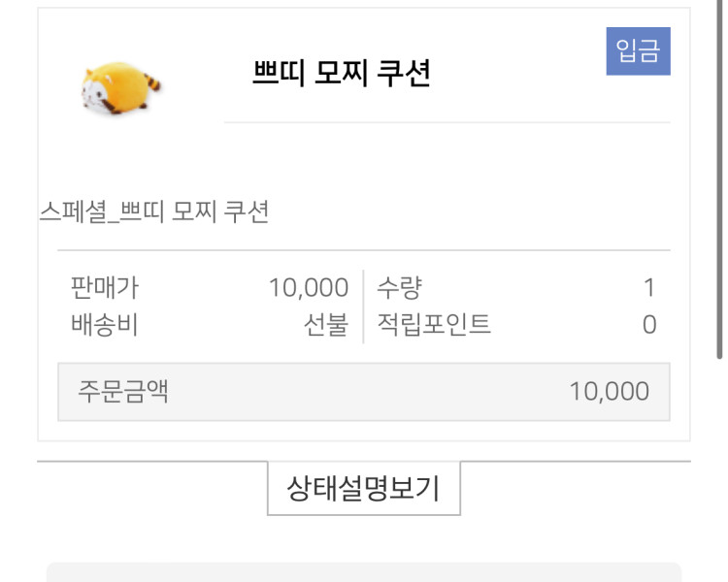Image resolution: width=728 pixels, height=582 pixels.
Task: Click the 수량 label
Action: click(x=399, y=287)
